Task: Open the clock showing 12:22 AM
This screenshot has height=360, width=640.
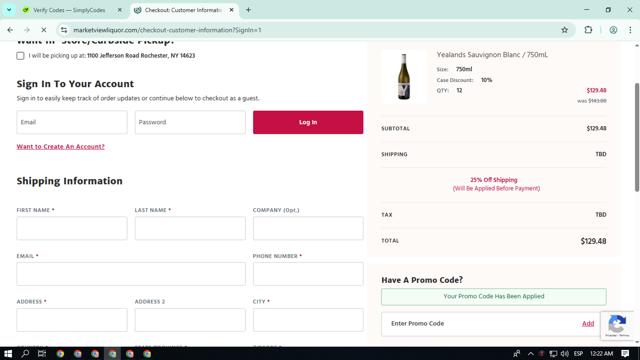Action: (x=602, y=353)
